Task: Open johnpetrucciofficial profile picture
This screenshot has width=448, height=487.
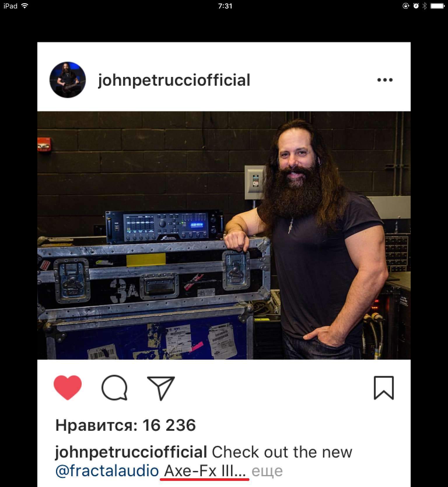Action: coord(68,80)
